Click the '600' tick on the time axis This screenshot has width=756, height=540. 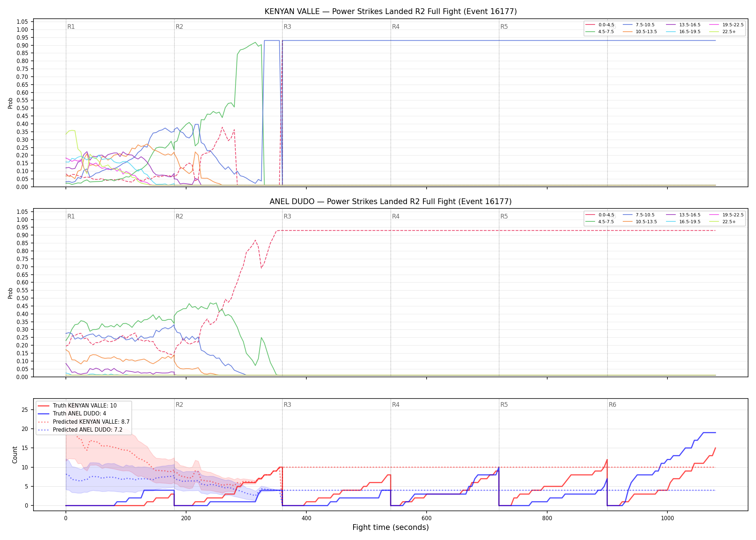point(427,518)
